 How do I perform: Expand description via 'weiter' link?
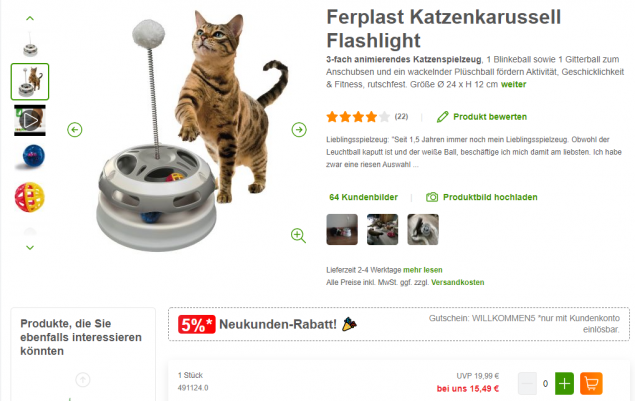coord(514,84)
